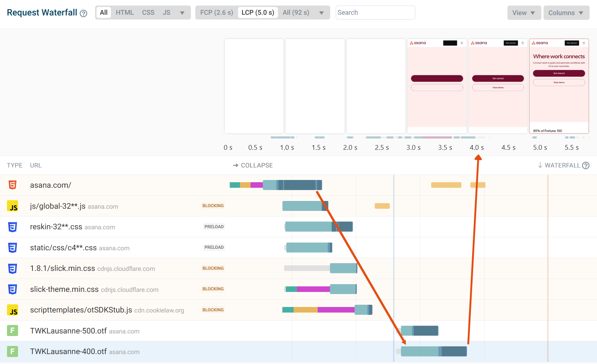This screenshot has height=364, width=597.
Task: Show All (92 s) requests
Action: coord(296,13)
